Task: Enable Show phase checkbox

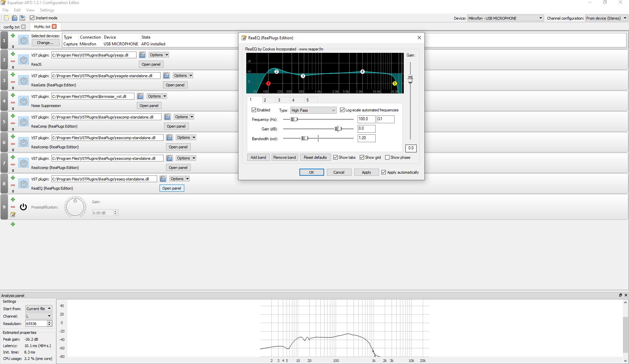Action: (x=387, y=157)
